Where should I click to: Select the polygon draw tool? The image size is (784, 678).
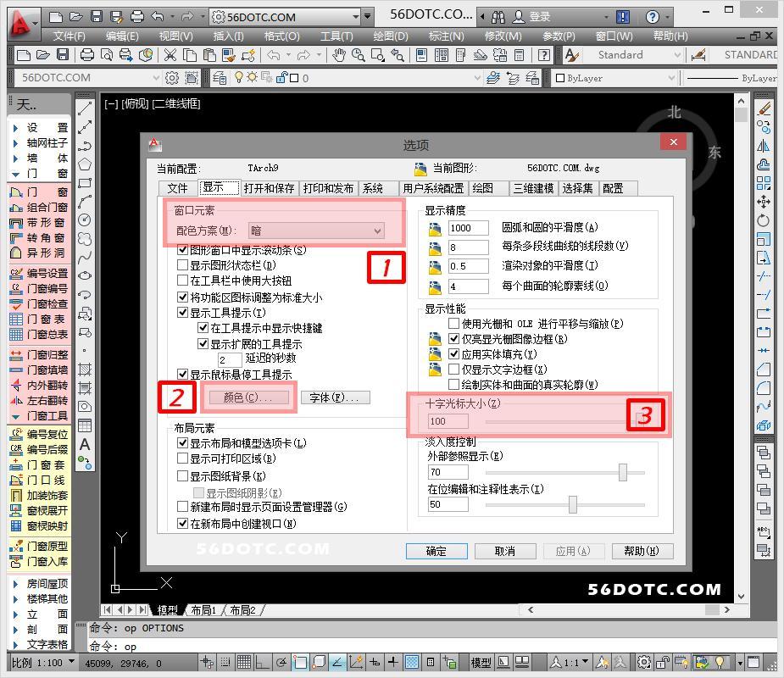click(x=85, y=164)
